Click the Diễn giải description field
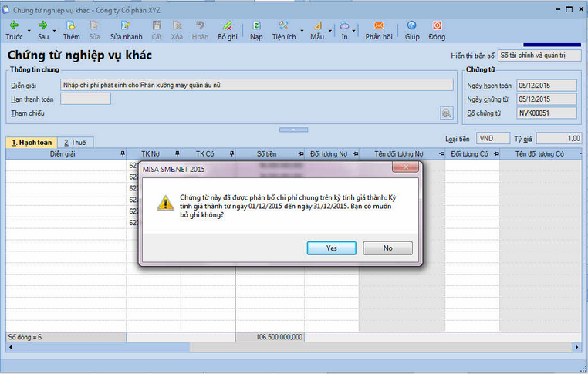The height and width of the screenshot is (374, 588). coord(256,85)
